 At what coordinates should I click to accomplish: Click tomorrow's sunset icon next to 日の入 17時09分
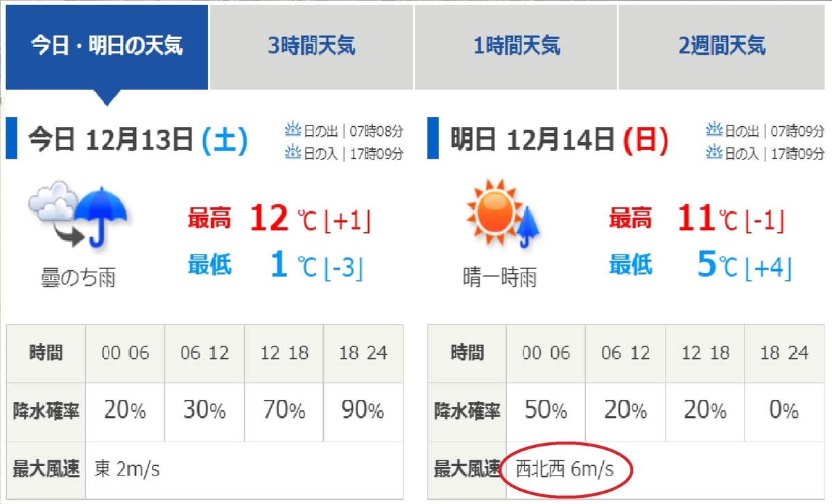(714, 153)
